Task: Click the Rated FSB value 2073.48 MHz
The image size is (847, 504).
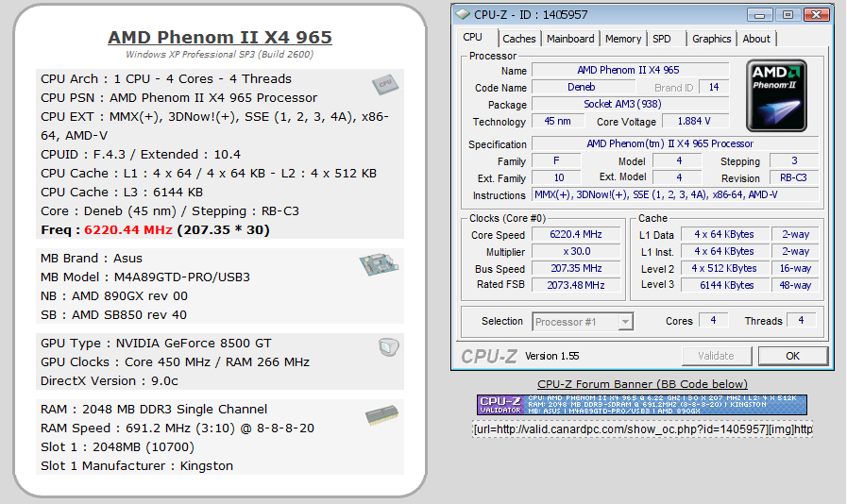Action: pyautogui.click(x=576, y=285)
